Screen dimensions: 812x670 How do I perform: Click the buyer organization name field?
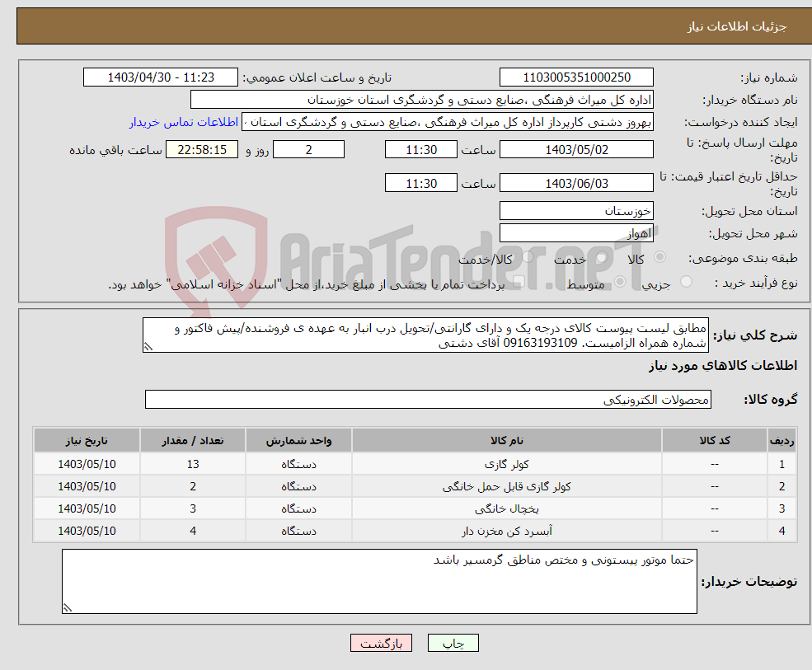tap(422, 100)
